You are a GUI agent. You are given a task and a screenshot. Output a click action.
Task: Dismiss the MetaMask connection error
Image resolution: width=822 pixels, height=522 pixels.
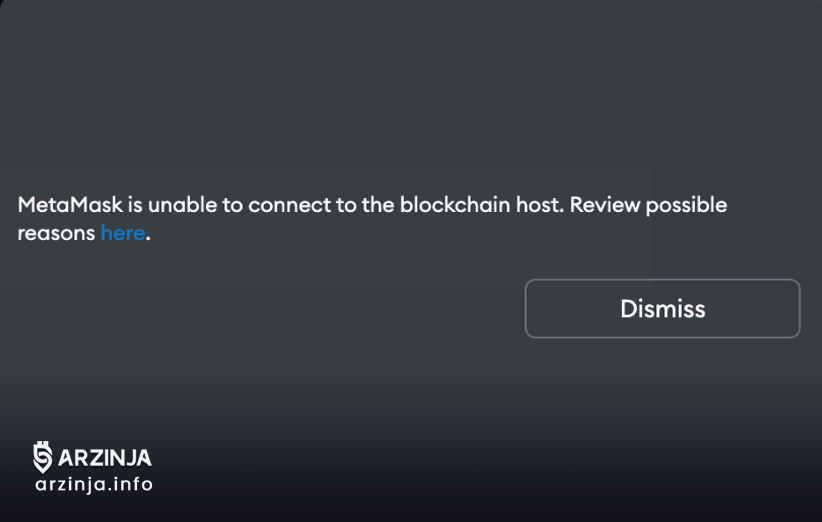(662, 308)
